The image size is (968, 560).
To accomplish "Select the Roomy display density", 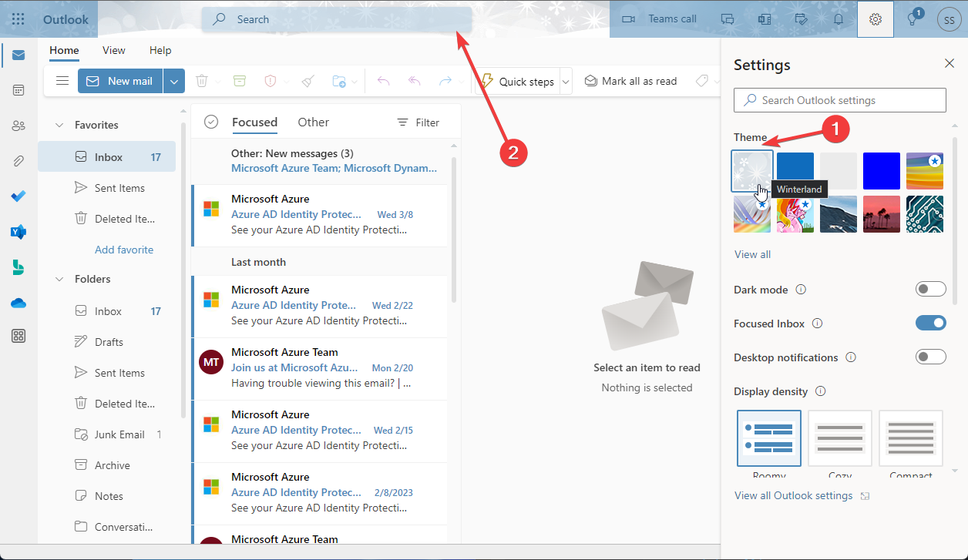I will click(769, 438).
